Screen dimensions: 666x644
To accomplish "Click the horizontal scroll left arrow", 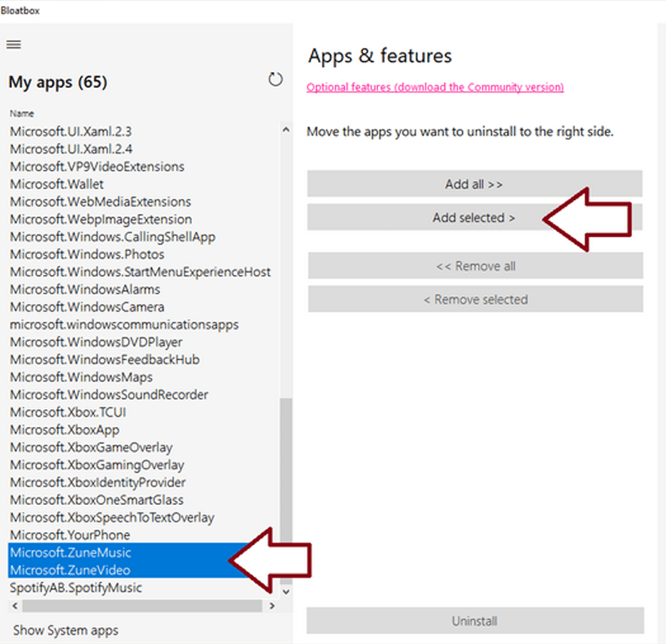I will click(15, 606).
